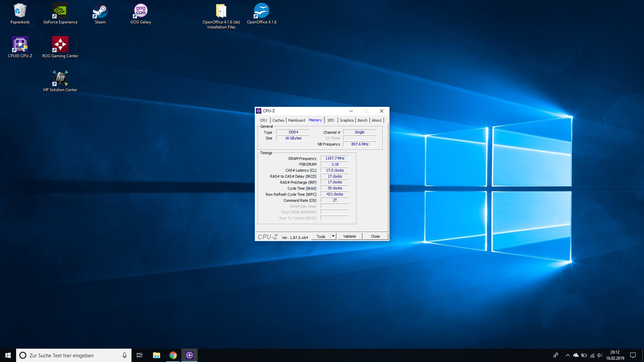Click the CAS# Latency 17.0 clocks value
The image size is (644, 362).
335,170
